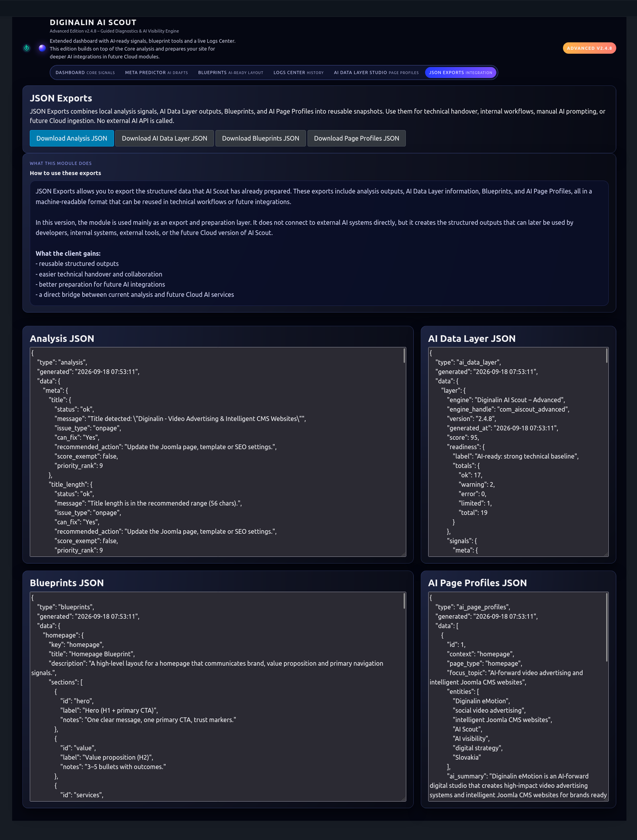Download the Page Profiles JSON file
This screenshot has width=637, height=840.
pos(356,138)
